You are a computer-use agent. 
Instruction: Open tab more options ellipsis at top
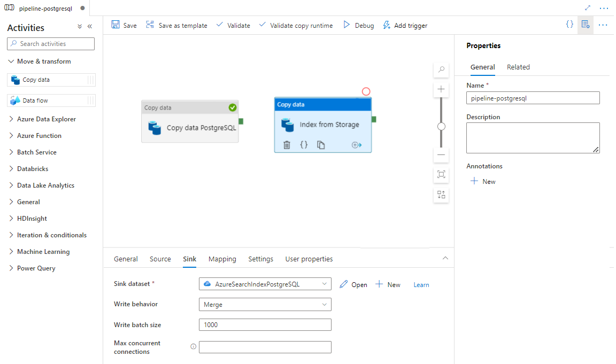click(x=604, y=8)
